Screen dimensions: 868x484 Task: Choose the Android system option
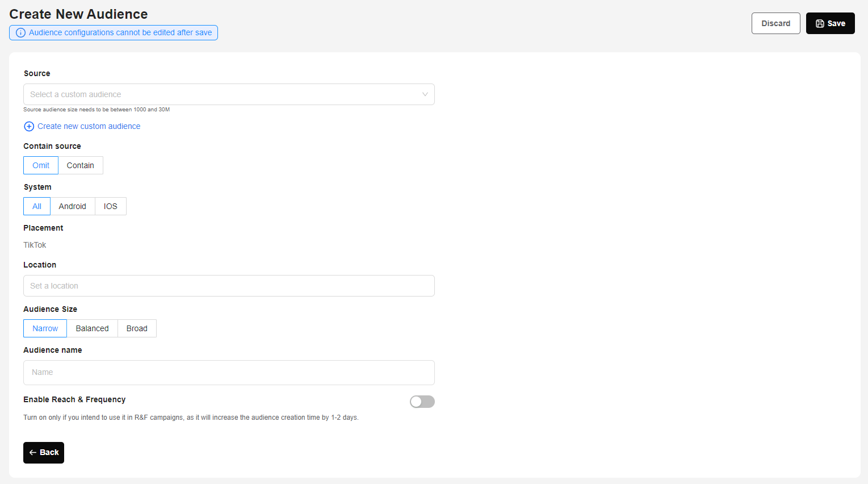(73, 206)
